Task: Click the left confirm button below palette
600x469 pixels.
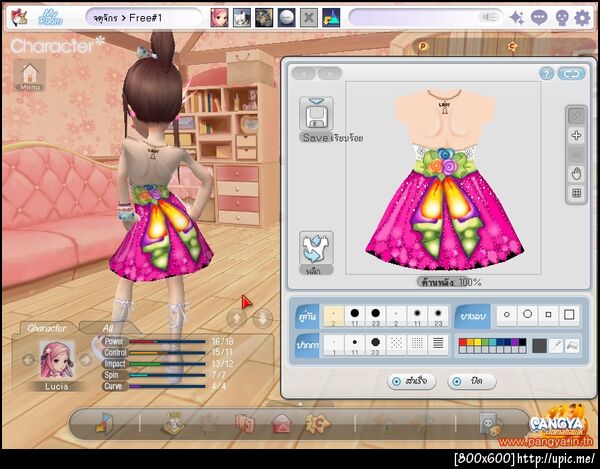Action: (x=412, y=381)
